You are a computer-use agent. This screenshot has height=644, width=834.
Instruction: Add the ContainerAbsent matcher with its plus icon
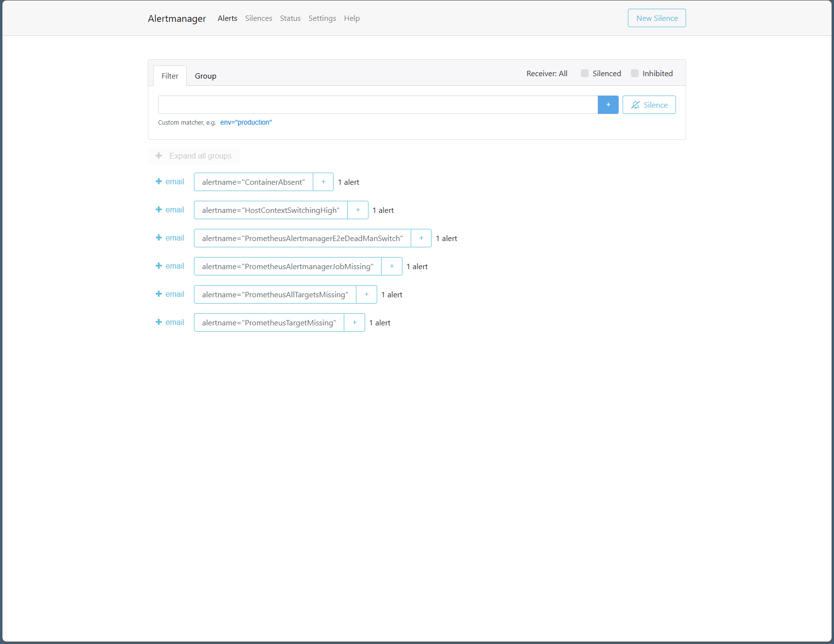coord(323,182)
